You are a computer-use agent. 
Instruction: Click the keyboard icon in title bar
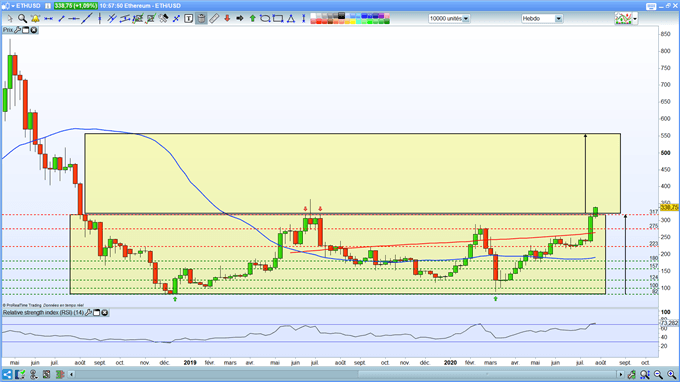coord(651,6)
